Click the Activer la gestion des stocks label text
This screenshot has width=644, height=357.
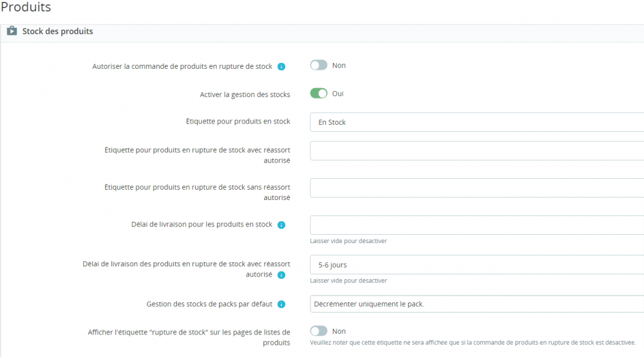[245, 95]
